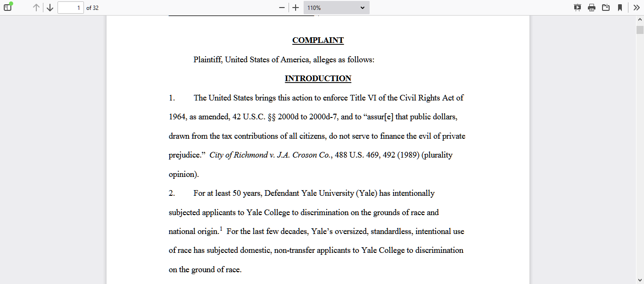Click the words 'Defendant Yale University (Yale)'
Screen dimensions: 644x284
click(x=321, y=193)
